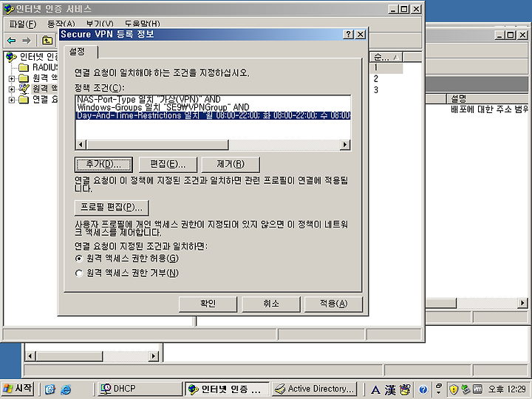The width and height of the screenshot is (532, 399).
Task: Click 설명 column header in background window
Action: coord(488,99)
